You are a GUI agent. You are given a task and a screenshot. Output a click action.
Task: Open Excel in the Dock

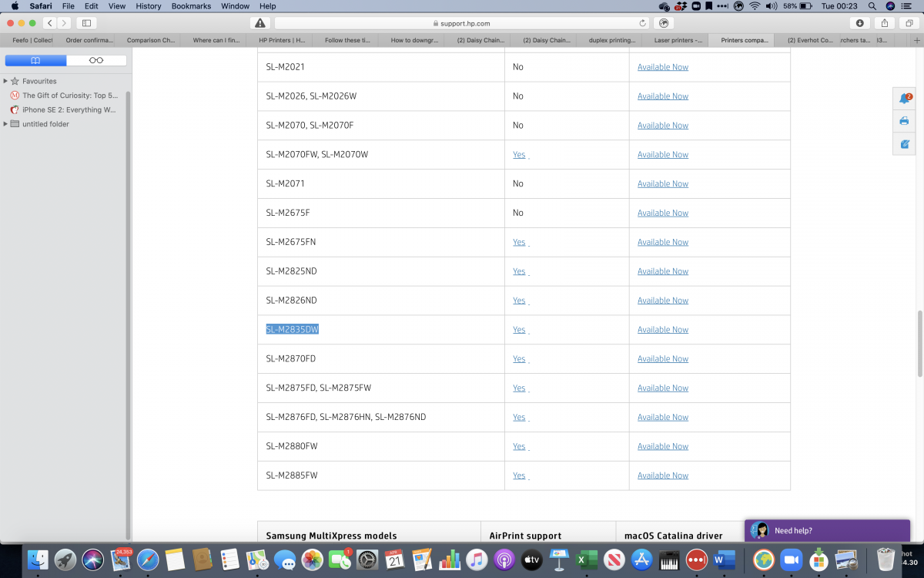pos(587,560)
